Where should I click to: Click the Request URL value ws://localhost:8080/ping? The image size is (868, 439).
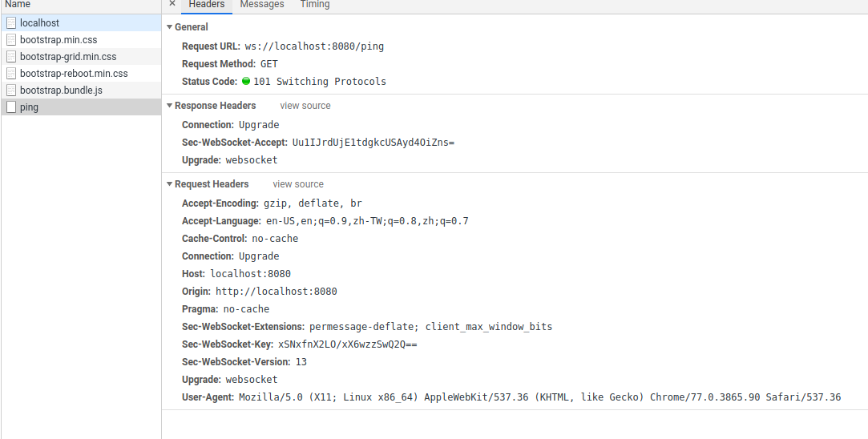click(314, 46)
